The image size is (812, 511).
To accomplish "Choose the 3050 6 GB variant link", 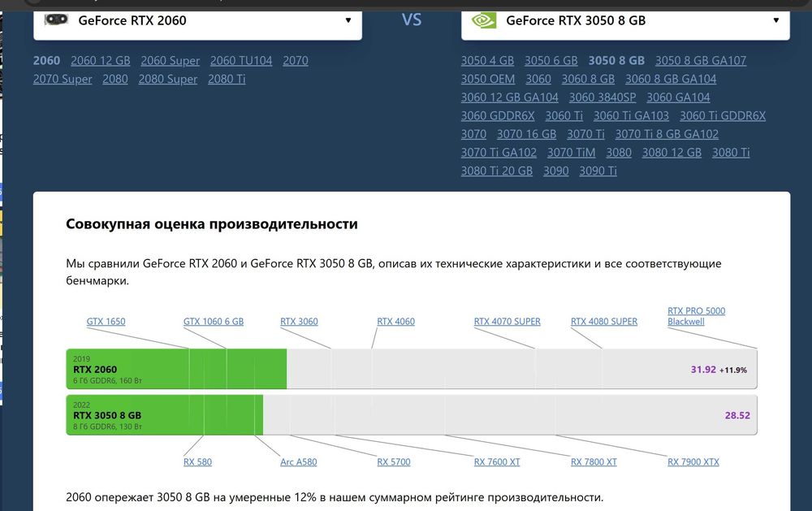I will (551, 60).
